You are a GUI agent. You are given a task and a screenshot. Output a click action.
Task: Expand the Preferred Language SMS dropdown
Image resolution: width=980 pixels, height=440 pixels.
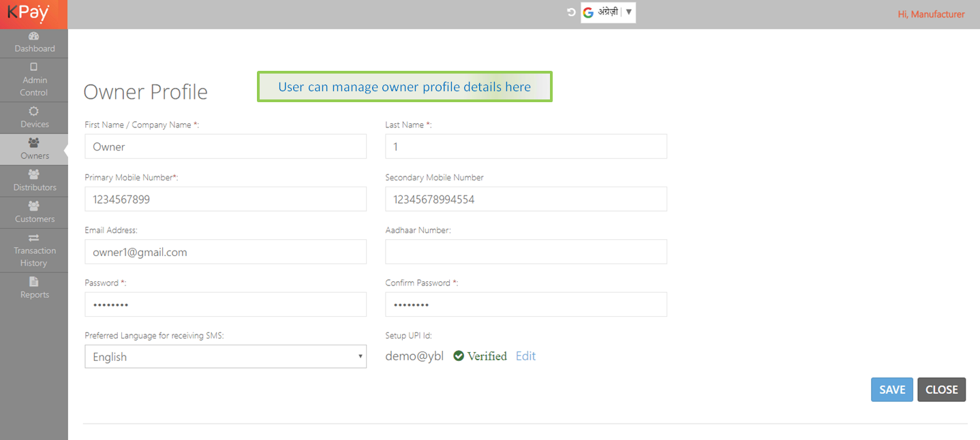[226, 356]
